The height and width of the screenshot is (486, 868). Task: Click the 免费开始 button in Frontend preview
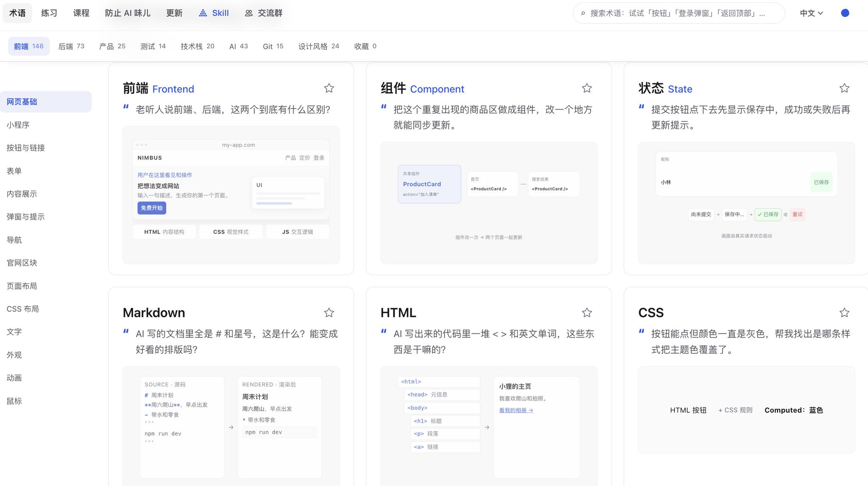(152, 208)
